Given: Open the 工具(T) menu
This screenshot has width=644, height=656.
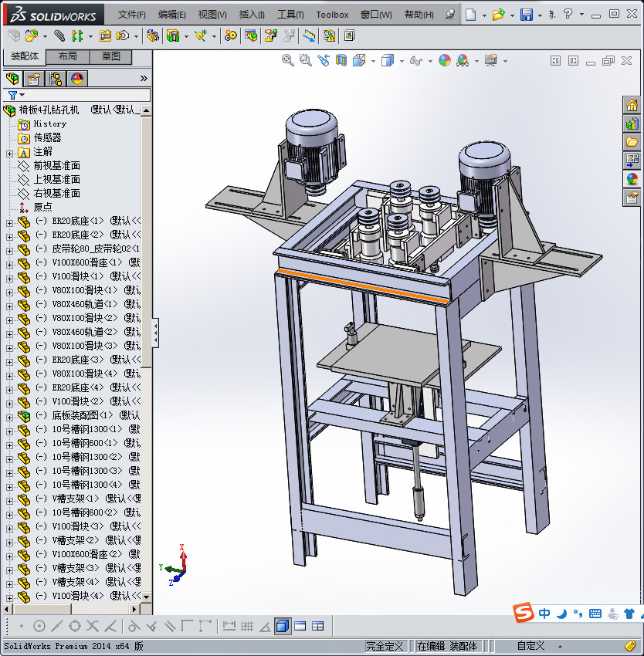Looking at the screenshot, I should point(290,15).
